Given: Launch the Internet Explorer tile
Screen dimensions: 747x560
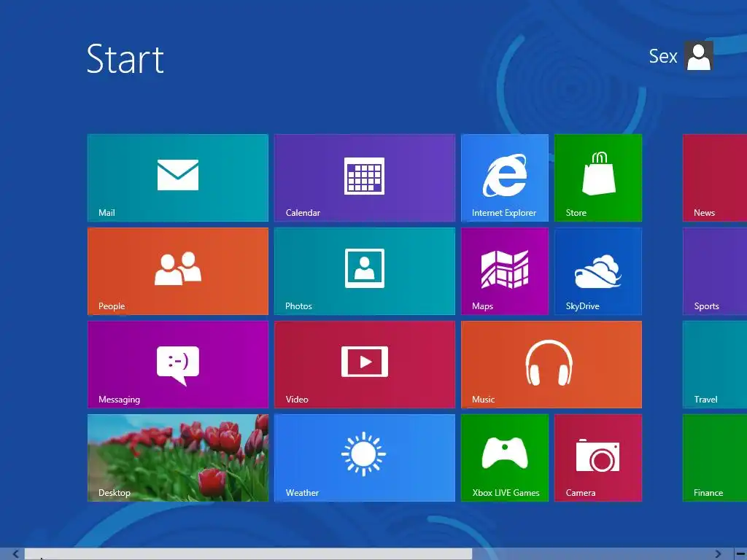Looking at the screenshot, I should coord(505,178).
